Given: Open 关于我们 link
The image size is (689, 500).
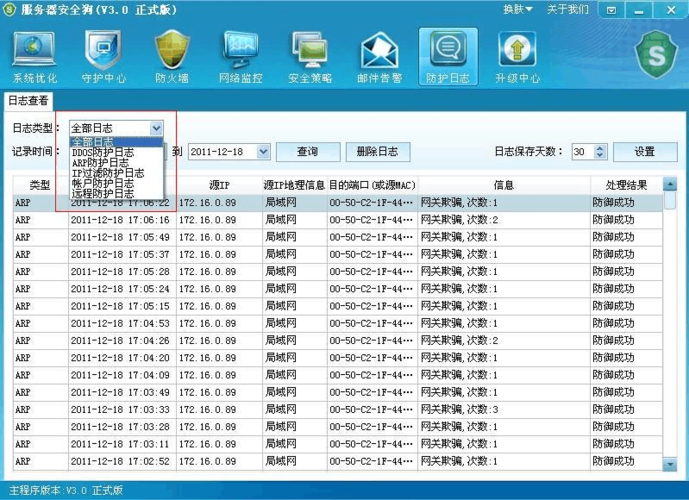Looking at the screenshot, I should click(567, 9).
